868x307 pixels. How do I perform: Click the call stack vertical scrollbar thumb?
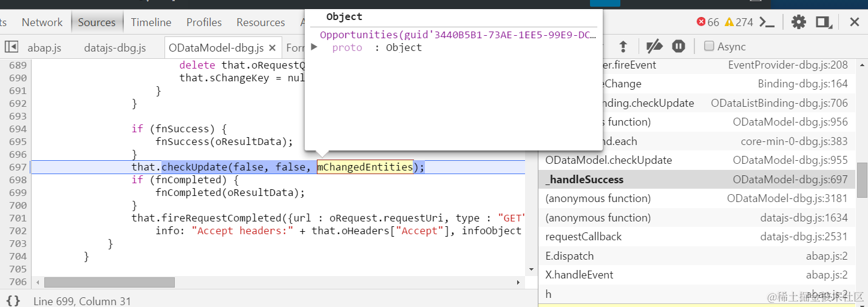(862, 180)
